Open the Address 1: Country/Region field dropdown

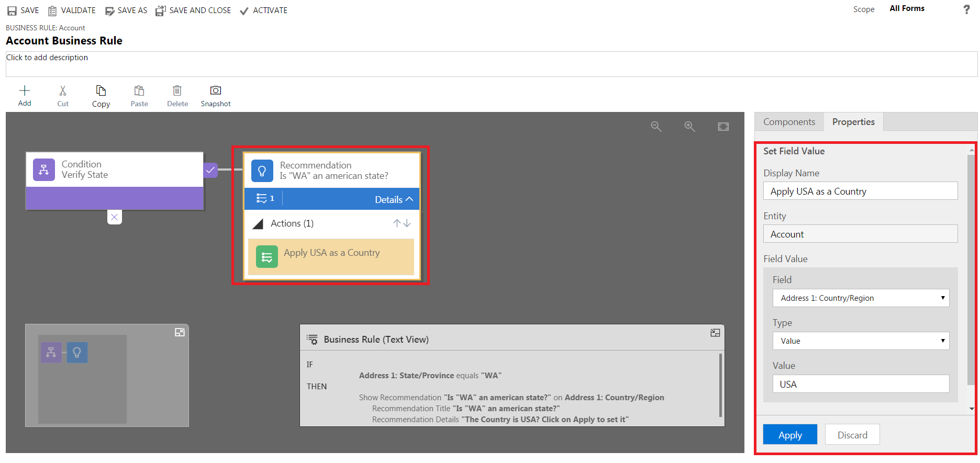coord(861,298)
